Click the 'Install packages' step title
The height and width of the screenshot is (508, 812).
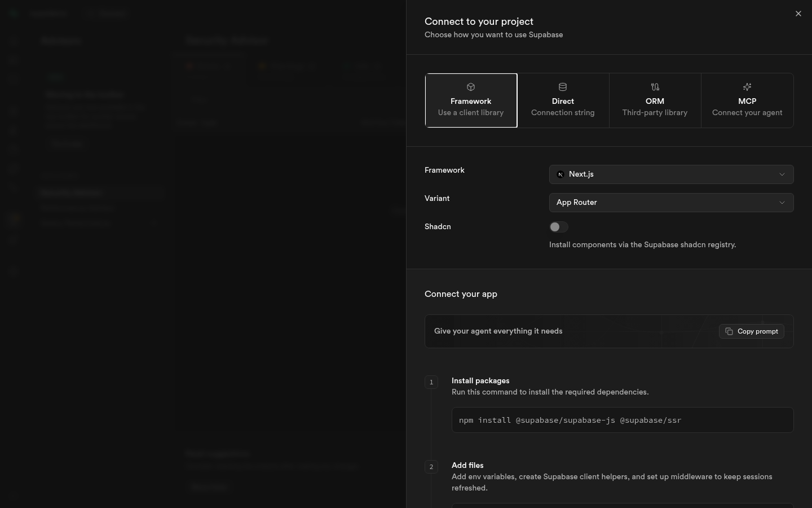(480, 381)
